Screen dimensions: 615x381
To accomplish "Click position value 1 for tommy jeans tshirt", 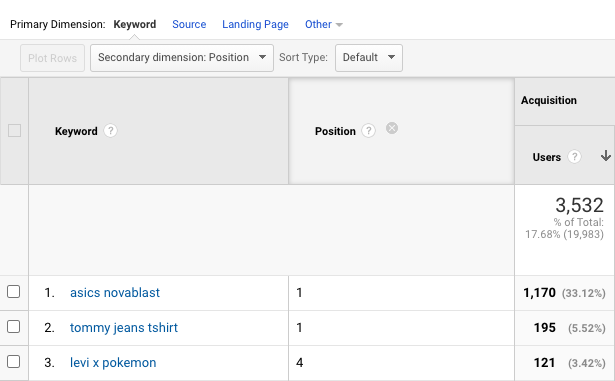I will (x=299, y=328).
